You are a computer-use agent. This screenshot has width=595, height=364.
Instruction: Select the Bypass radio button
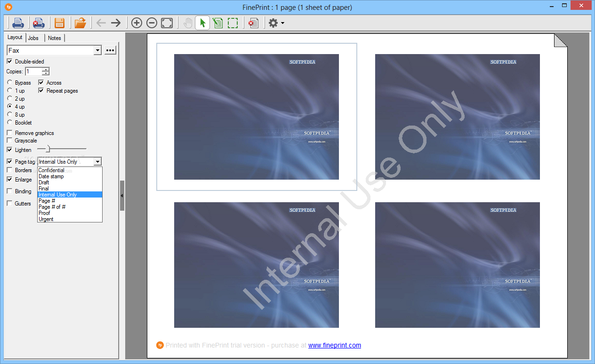coord(10,83)
